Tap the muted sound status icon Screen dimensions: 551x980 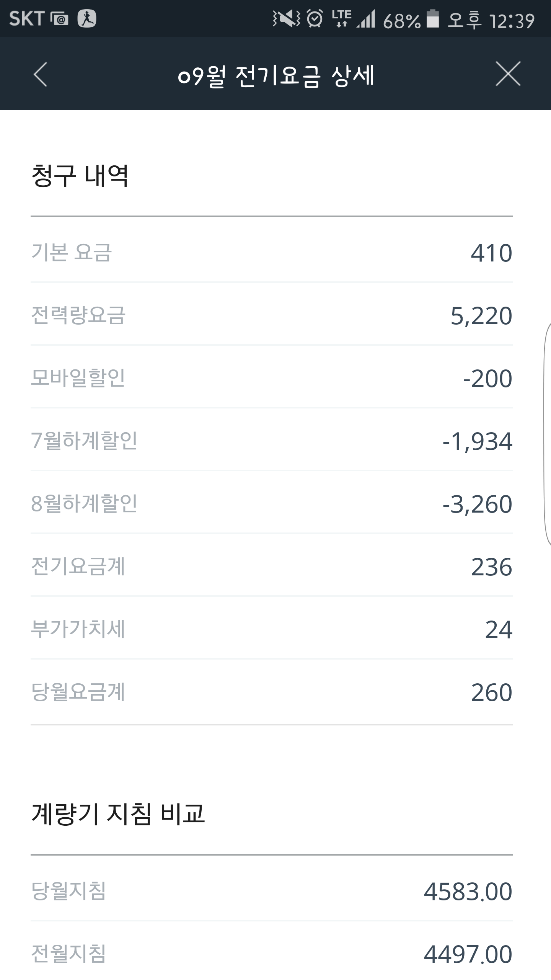click(x=286, y=18)
